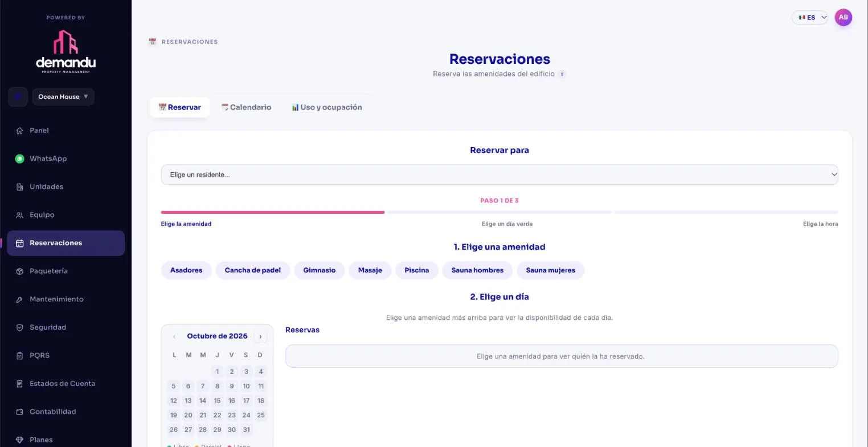The width and height of the screenshot is (868, 447).
Task: Click the 'Elige un día verde' progress segment
Action: [x=499, y=212]
